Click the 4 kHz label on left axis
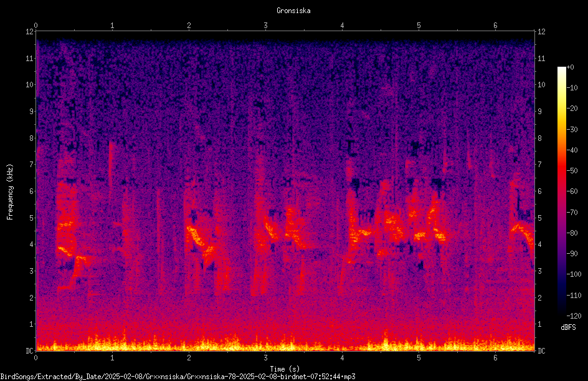This screenshot has height=381, width=588. point(32,244)
